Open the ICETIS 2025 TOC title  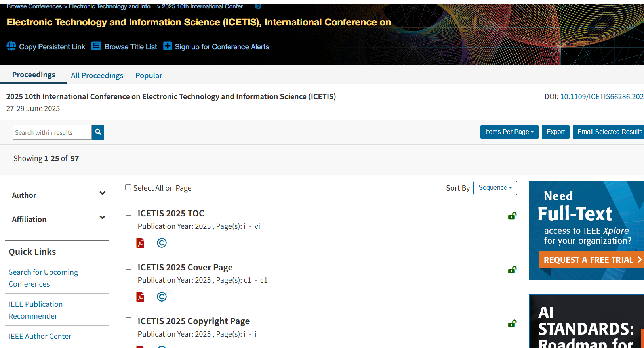click(x=171, y=213)
